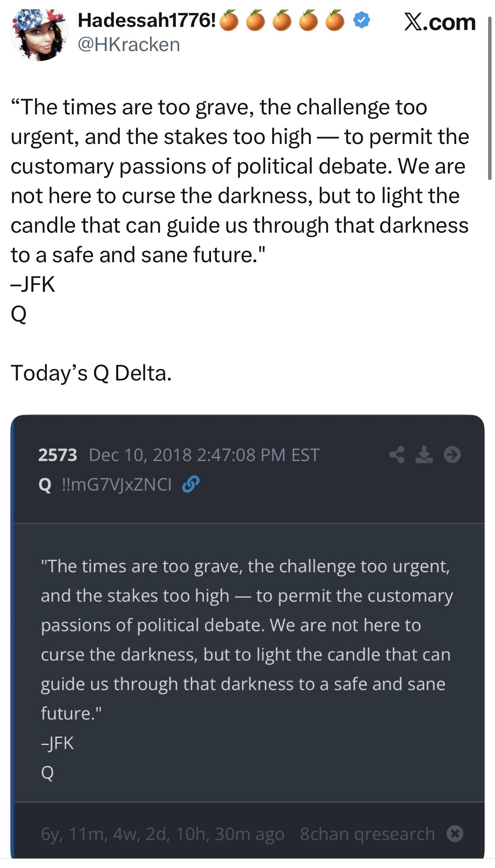495x868 pixels.
Task: Open the Hadessah1776! display name
Action: [147, 20]
